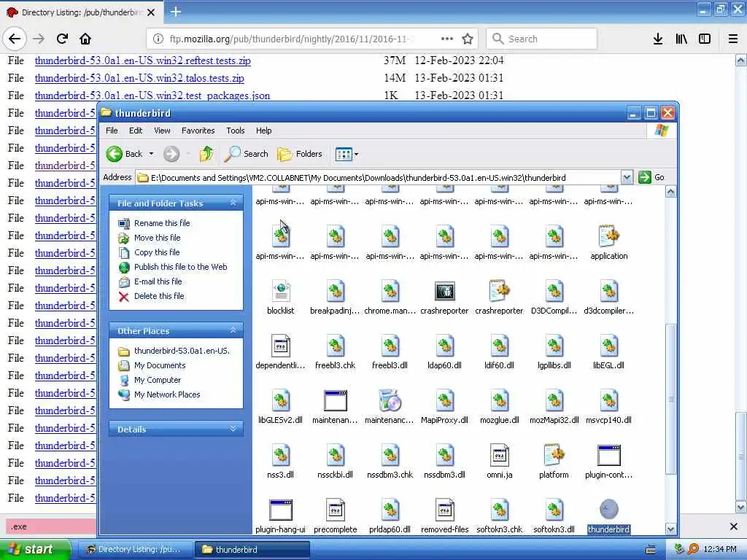
Task: Select the mozglue.dll file icon
Action: pyautogui.click(x=499, y=400)
